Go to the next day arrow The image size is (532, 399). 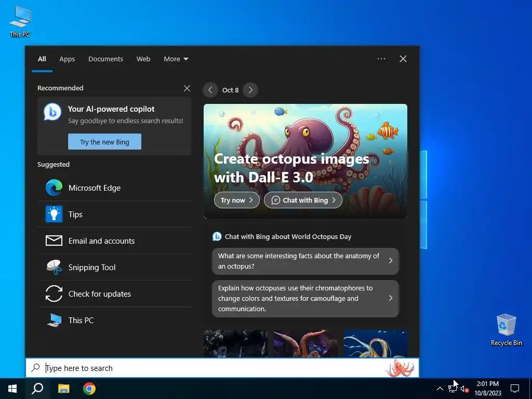[250, 90]
